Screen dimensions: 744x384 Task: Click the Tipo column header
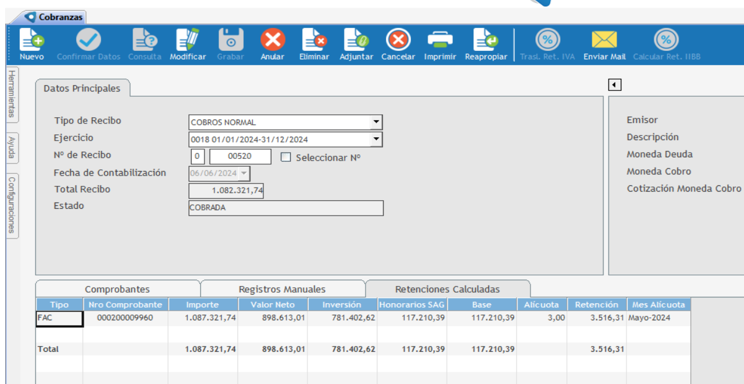59,305
